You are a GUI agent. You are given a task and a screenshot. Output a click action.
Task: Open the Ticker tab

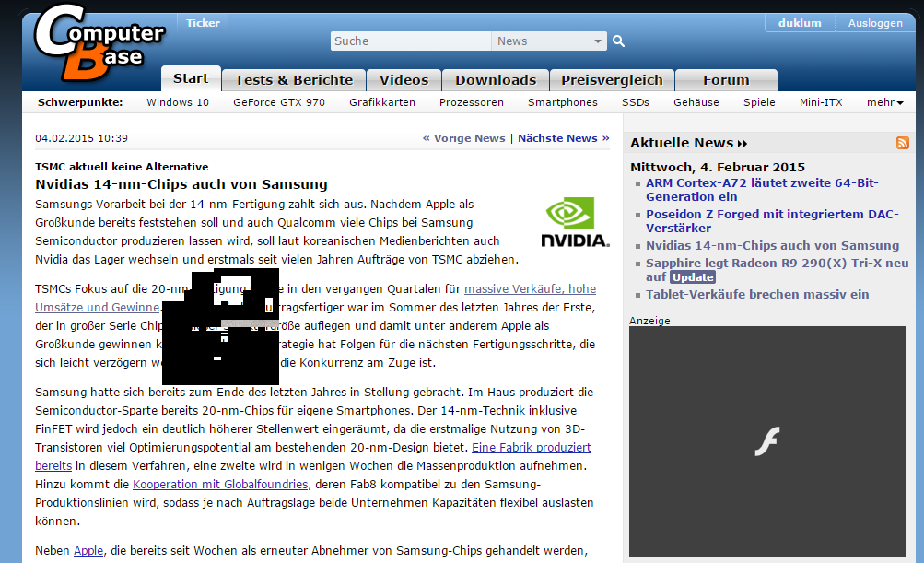pos(203,23)
